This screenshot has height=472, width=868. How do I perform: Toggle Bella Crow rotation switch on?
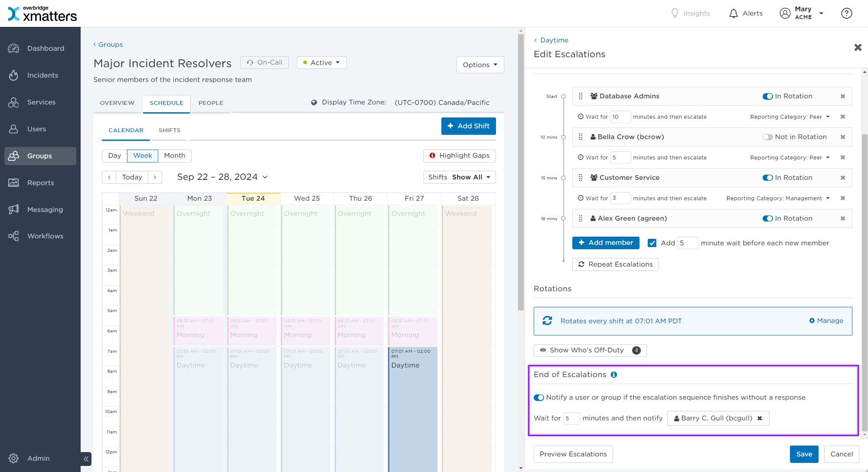[767, 137]
